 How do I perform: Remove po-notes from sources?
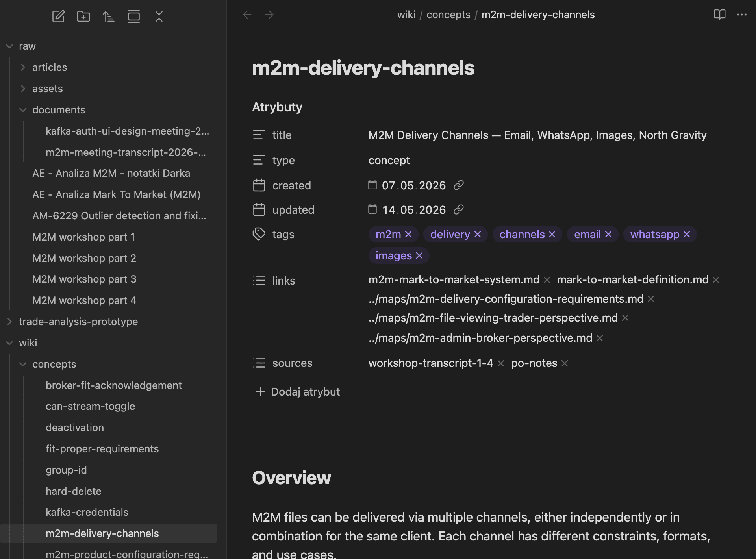pos(565,363)
